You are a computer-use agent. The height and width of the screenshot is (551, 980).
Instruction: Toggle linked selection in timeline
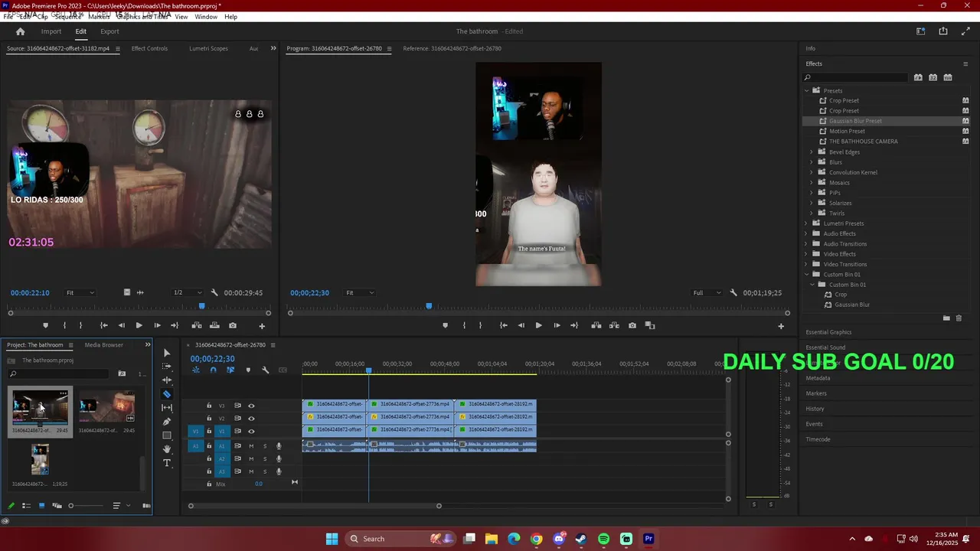pos(230,370)
